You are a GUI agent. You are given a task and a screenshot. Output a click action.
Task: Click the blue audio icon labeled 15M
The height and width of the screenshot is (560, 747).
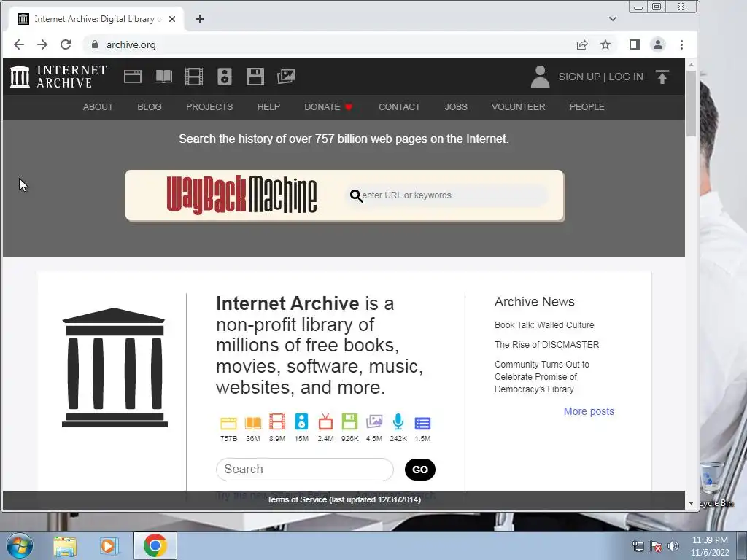[x=301, y=422]
